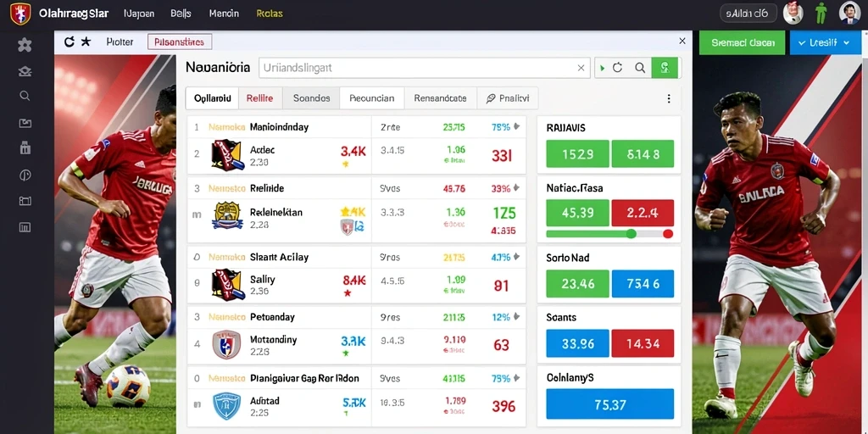Viewport: 868px width, 434px height.
Task: Open the Menoin menu in top bar
Action: 224,14
